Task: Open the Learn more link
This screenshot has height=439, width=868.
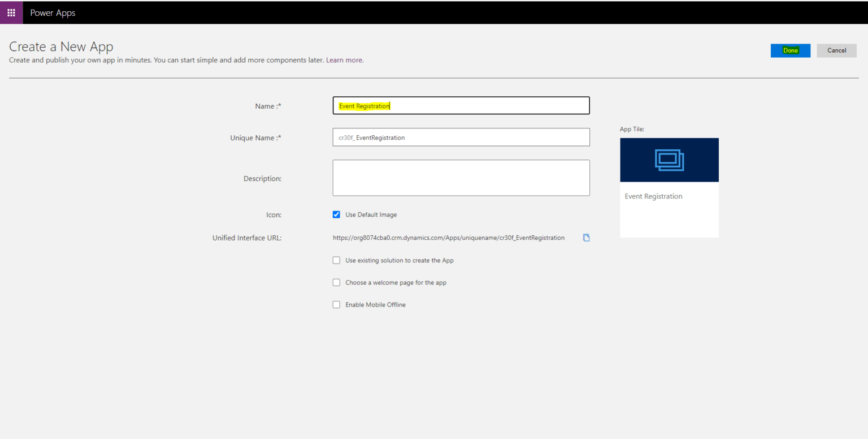Action: (344, 60)
